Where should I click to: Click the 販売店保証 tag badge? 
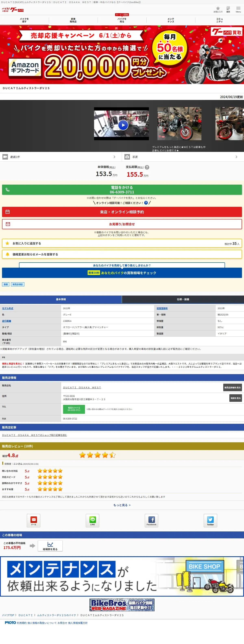point(17,284)
